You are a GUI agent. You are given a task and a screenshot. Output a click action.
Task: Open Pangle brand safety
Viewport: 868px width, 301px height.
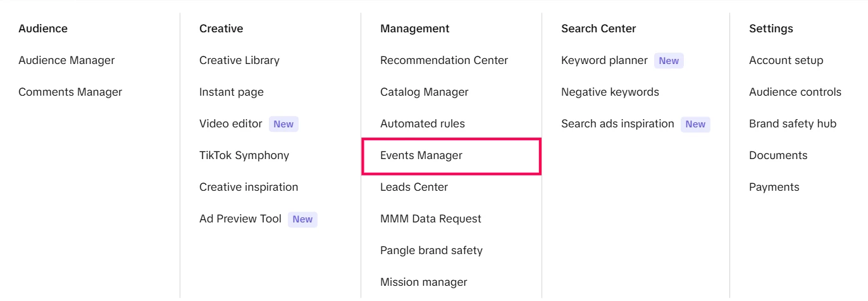click(431, 250)
